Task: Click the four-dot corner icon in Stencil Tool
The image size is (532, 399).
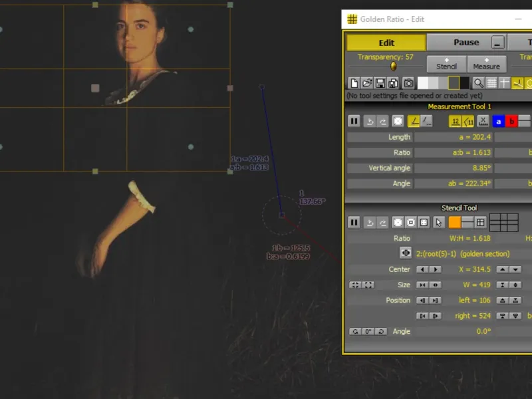Action: click(x=424, y=223)
